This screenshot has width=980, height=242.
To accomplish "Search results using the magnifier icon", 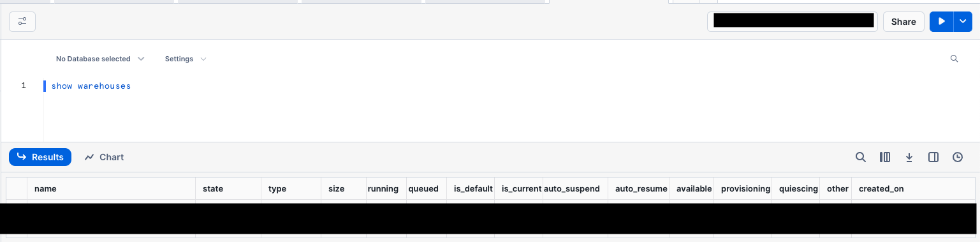I will (861, 157).
